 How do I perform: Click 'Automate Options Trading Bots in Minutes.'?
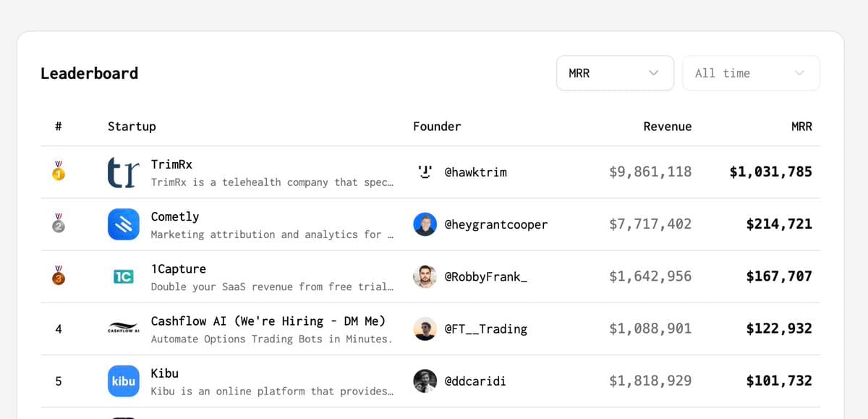pyautogui.click(x=272, y=339)
